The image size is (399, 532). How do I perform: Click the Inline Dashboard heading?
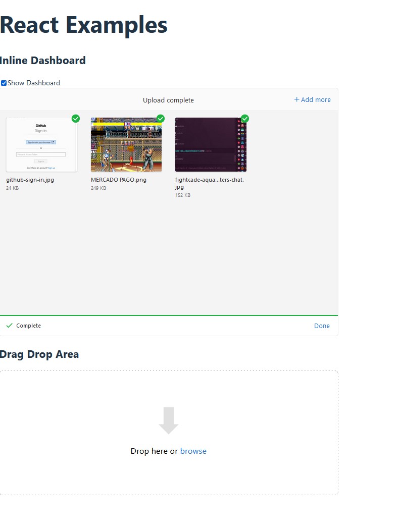click(42, 61)
